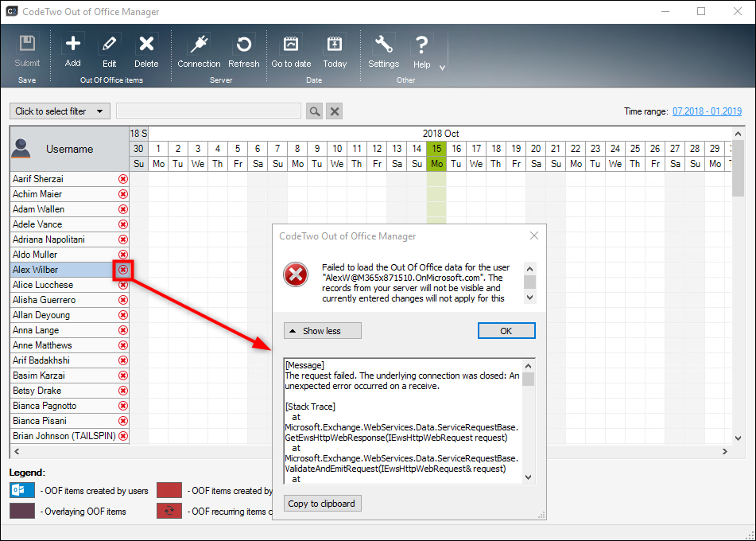Screen dimensions: 756x541
Task: Close the error dialog with X
Action: [533, 235]
